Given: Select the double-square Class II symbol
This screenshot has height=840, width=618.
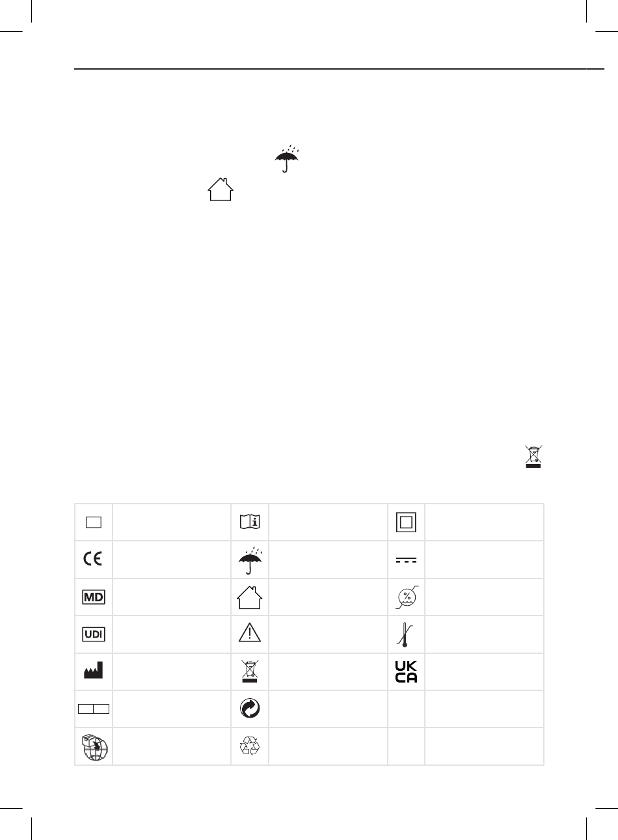Looking at the screenshot, I should (407, 522).
